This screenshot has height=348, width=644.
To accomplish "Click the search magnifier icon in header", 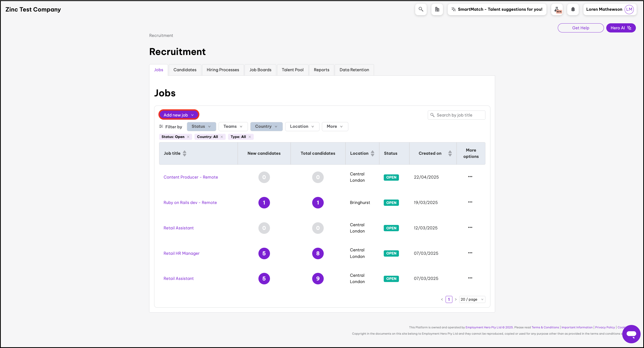I will 421,9.
